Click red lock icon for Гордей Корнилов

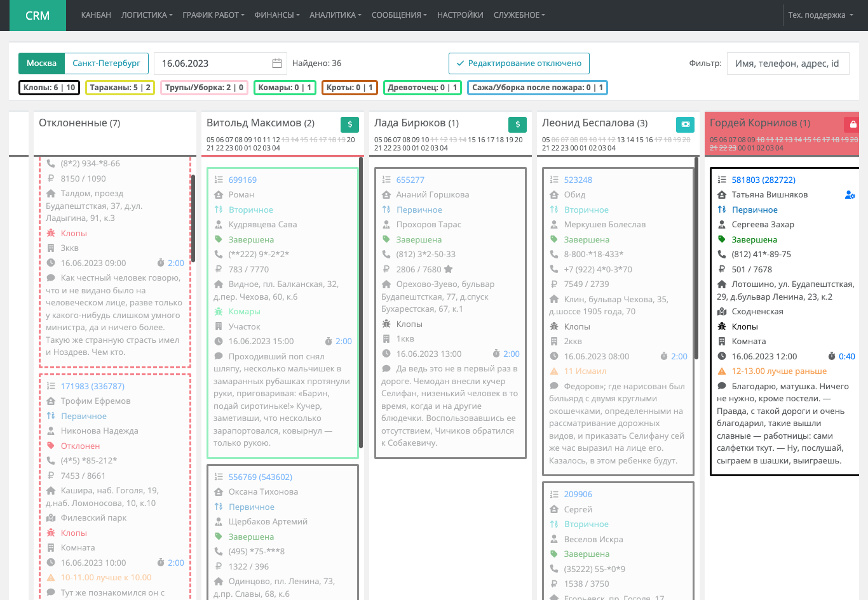pos(852,124)
